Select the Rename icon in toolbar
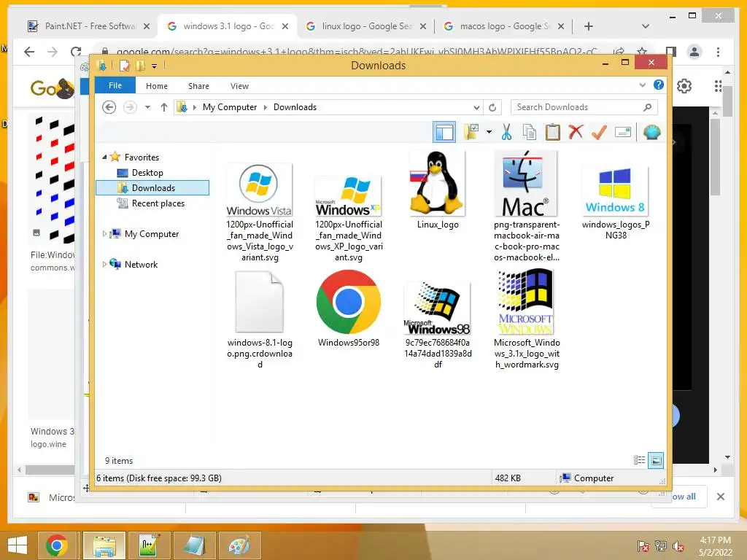The height and width of the screenshot is (560, 747). point(623,132)
